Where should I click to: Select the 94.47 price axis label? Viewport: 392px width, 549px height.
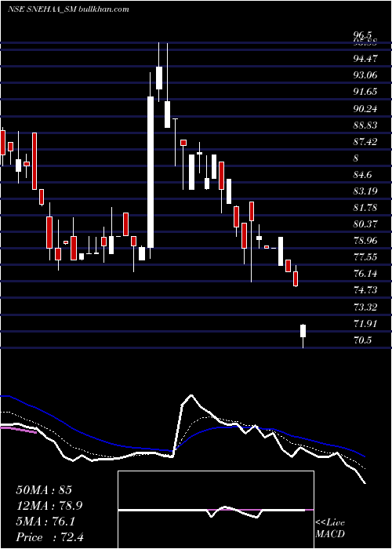coord(365,59)
